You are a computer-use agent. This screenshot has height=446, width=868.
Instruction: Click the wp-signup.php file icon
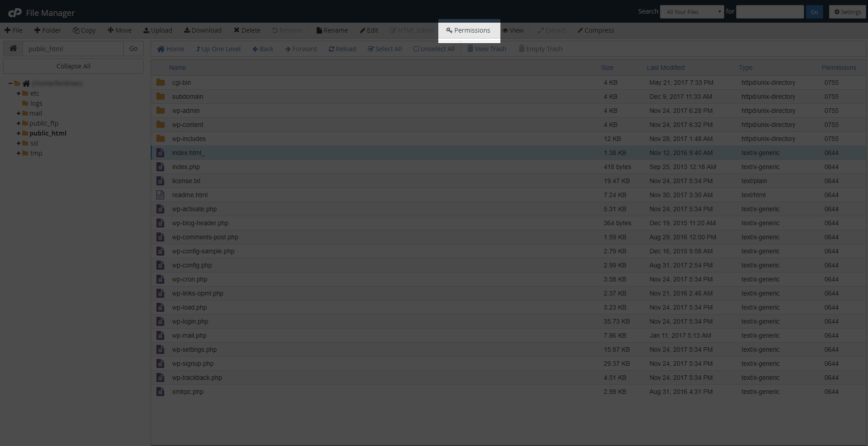point(160,364)
